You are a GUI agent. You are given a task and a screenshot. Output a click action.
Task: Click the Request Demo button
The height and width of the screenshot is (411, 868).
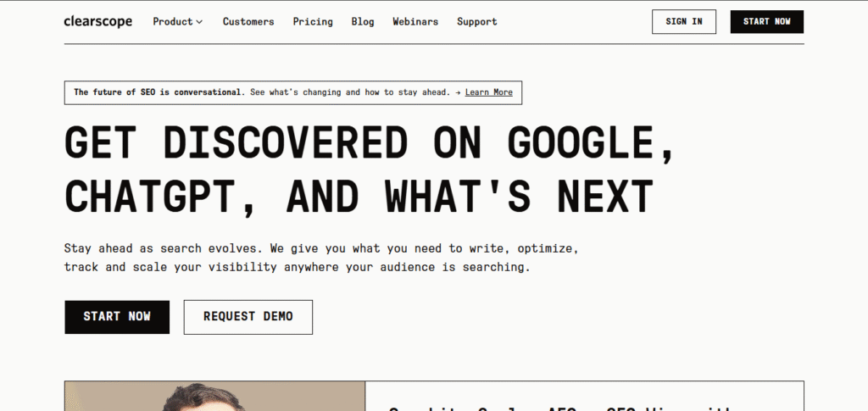click(248, 317)
